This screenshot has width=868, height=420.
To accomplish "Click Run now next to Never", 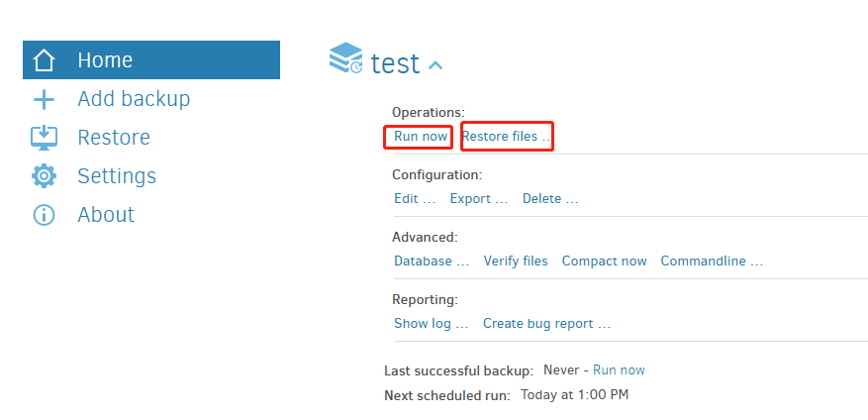I will pyautogui.click(x=619, y=369).
